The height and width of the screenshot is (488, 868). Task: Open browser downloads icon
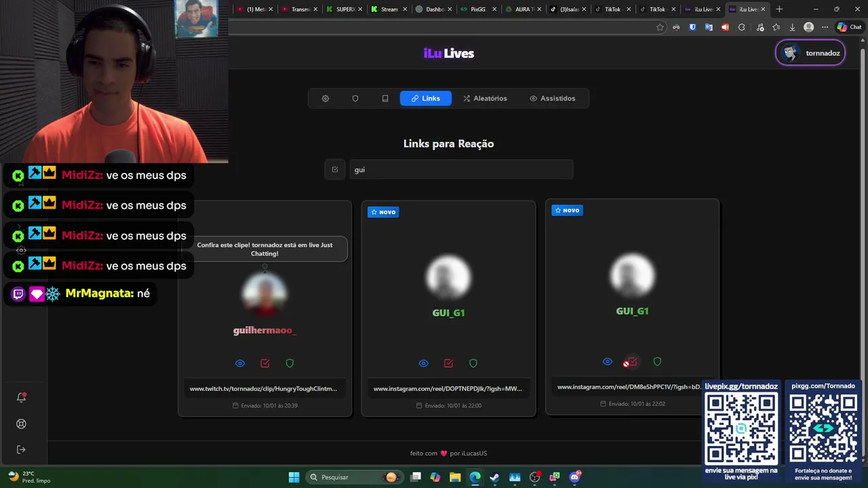click(x=792, y=27)
